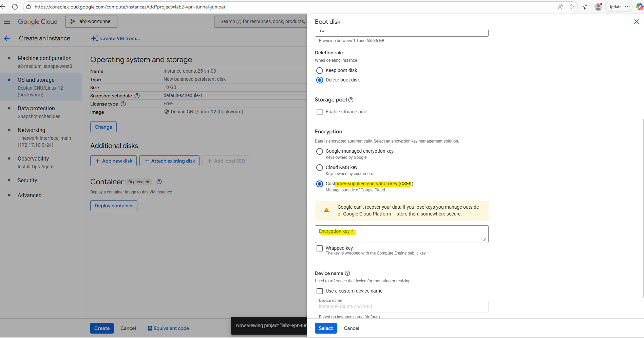
Task: Click Add new disk
Action: tap(113, 161)
